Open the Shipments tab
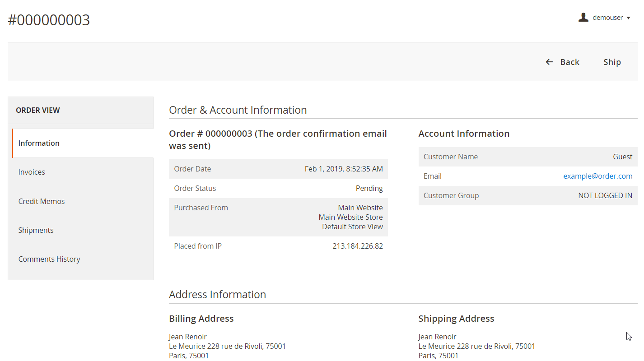The image size is (644, 361). point(36,230)
